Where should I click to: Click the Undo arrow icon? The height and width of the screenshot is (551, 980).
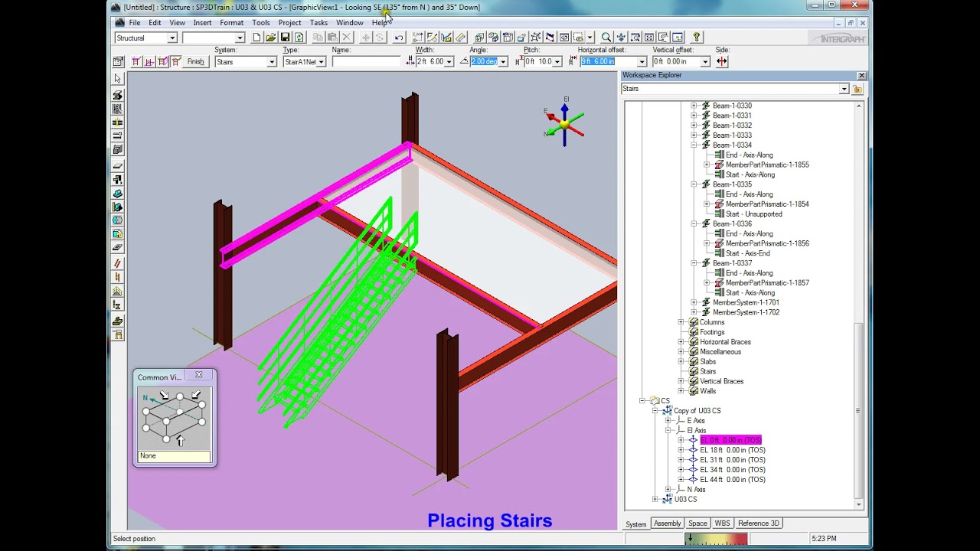click(399, 37)
